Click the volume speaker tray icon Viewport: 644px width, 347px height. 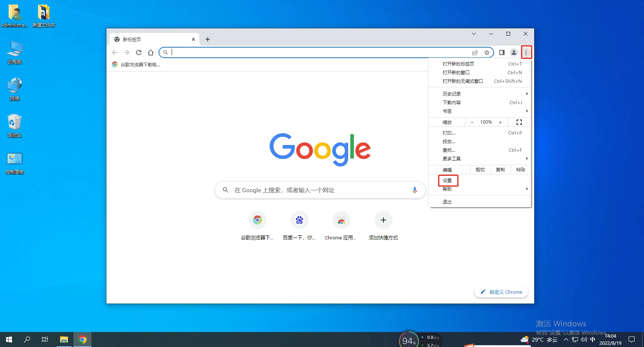[x=584, y=340]
